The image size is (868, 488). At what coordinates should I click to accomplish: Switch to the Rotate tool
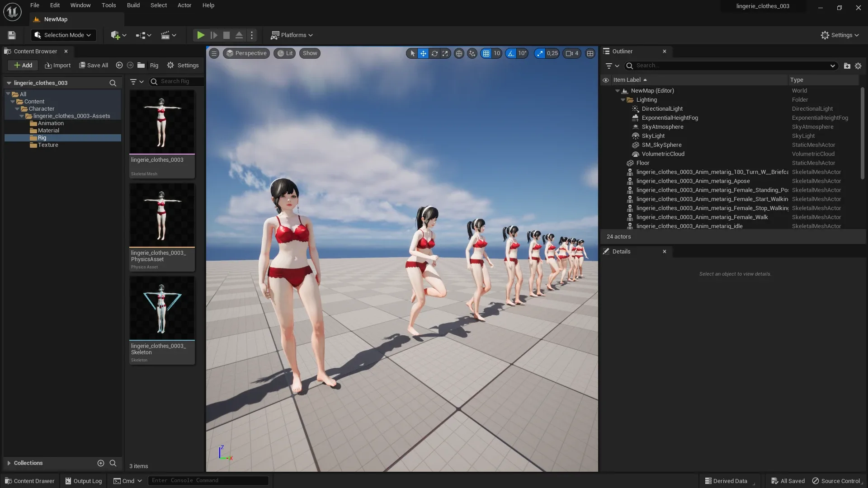point(434,53)
